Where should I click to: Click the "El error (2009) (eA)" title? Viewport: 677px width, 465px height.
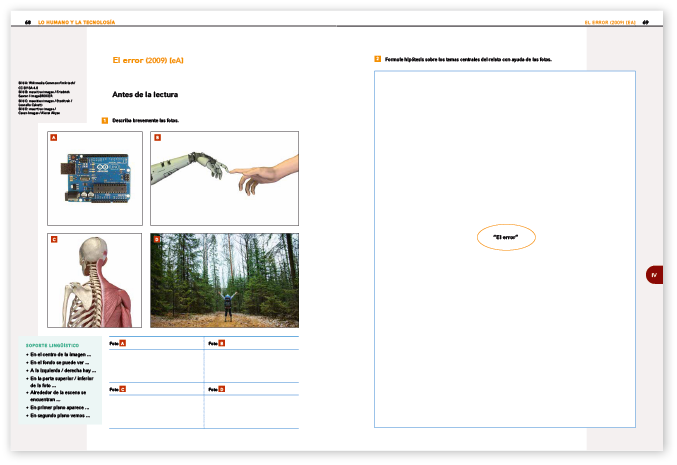click(148, 60)
